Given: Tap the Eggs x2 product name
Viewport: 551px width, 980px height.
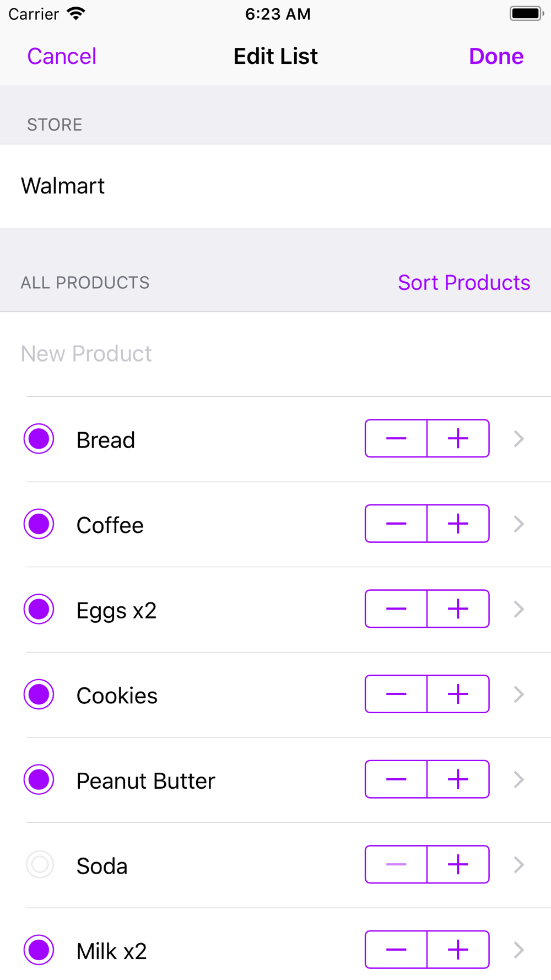Looking at the screenshot, I should coord(116,611).
